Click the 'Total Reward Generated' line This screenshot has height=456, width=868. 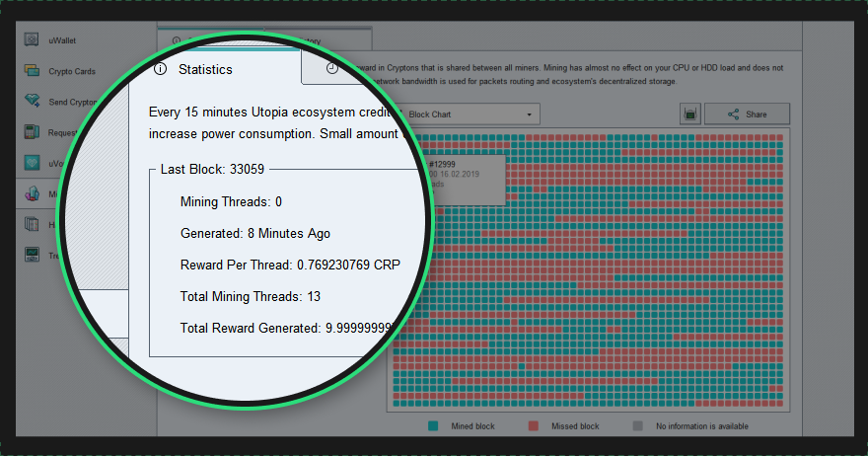pyautogui.click(x=288, y=328)
